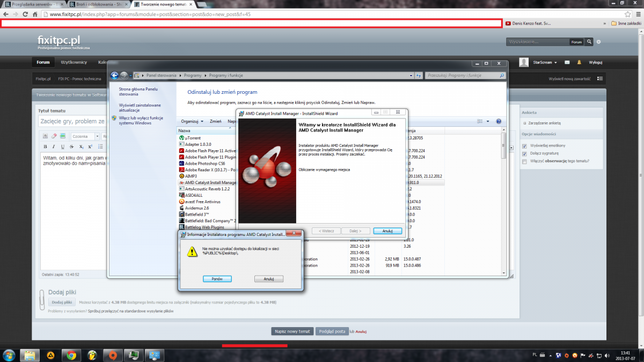Click Włącz lub wyłącz funkcje systemu Windows
The height and width of the screenshot is (362, 644).
coord(141,120)
